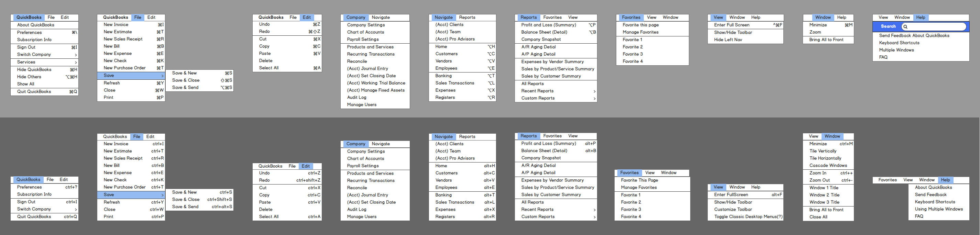Choose Enter FullScreen with alt+F shortcut

[x=745, y=195]
